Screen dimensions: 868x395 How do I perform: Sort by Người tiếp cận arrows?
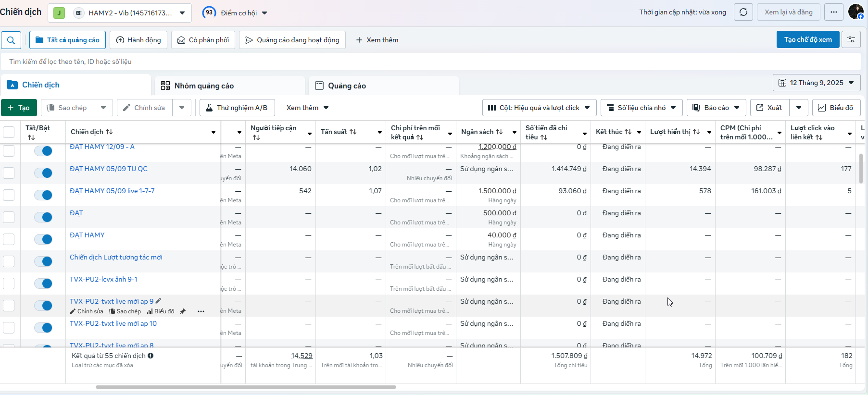pos(256,137)
